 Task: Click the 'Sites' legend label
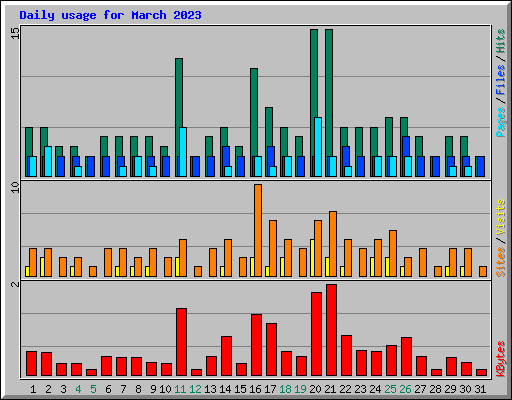tap(500, 262)
